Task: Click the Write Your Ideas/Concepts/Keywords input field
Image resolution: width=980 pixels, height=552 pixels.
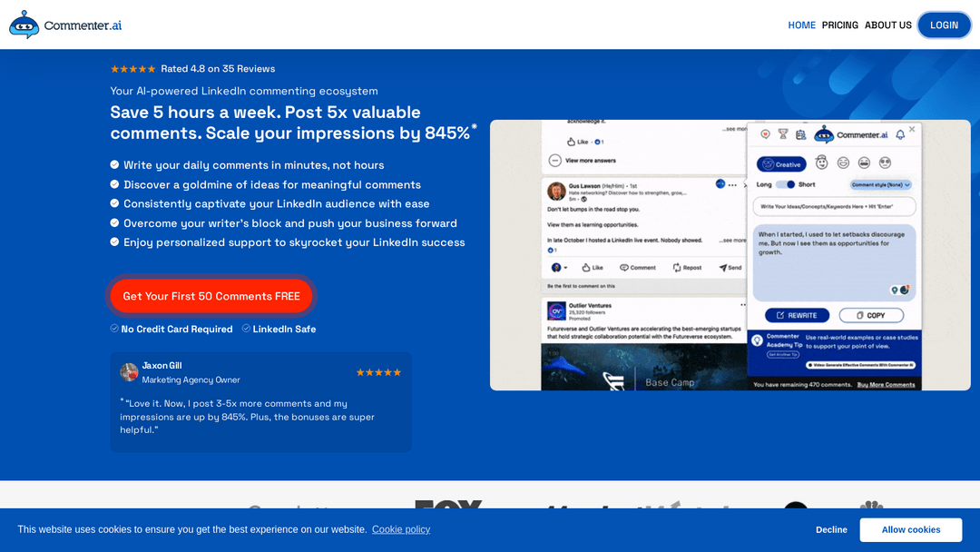Action: point(834,206)
